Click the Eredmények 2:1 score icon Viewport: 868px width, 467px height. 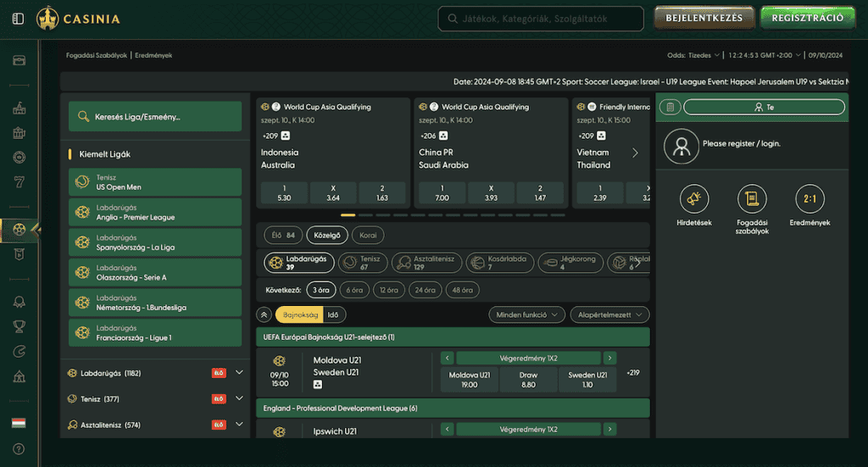(x=809, y=199)
